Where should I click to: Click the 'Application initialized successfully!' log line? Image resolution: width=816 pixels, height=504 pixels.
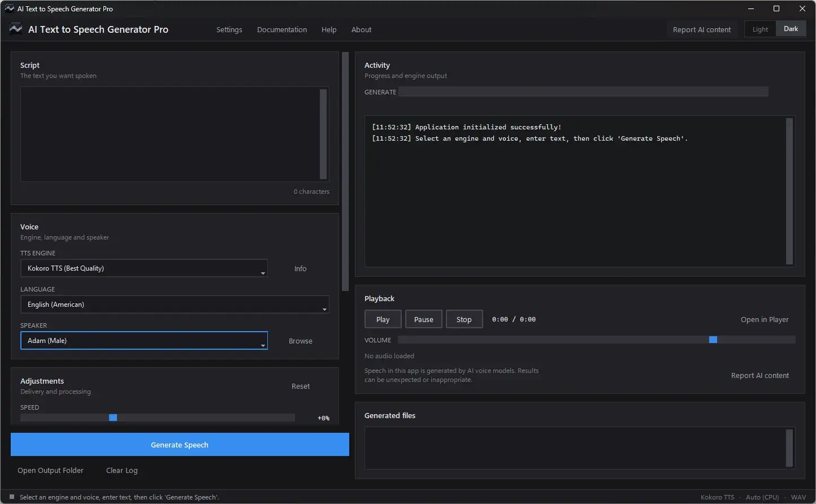pos(467,127)
